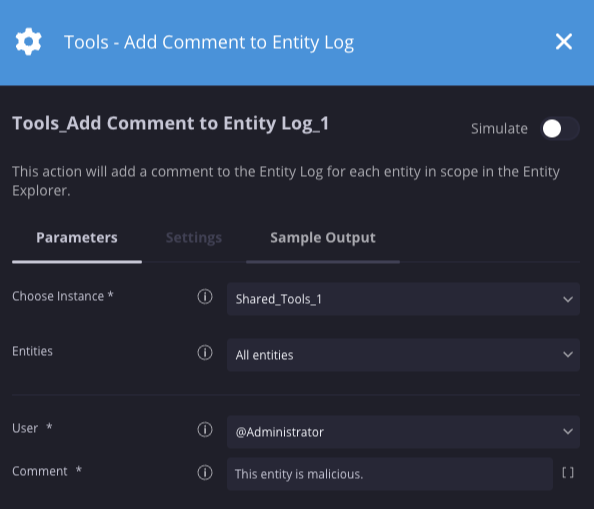The width and height of the screenshot is (594, 509).
Task: Switch to the Settings tab
Action: [x=194, y=238]
